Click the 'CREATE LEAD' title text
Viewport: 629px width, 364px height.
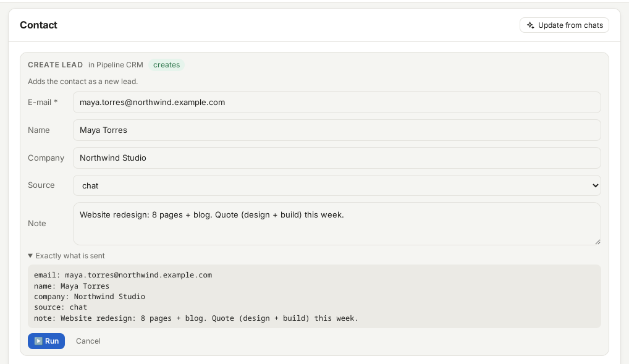(56, 65)
